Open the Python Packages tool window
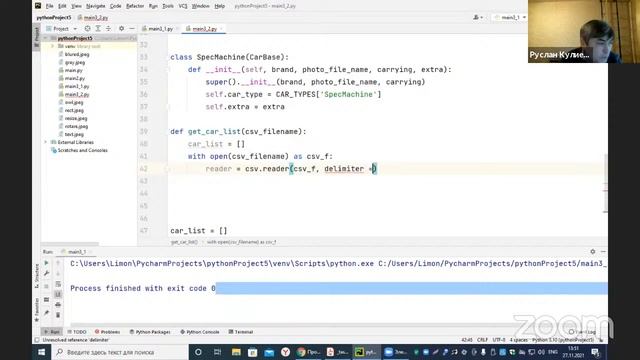 click(x=150, y=332)
